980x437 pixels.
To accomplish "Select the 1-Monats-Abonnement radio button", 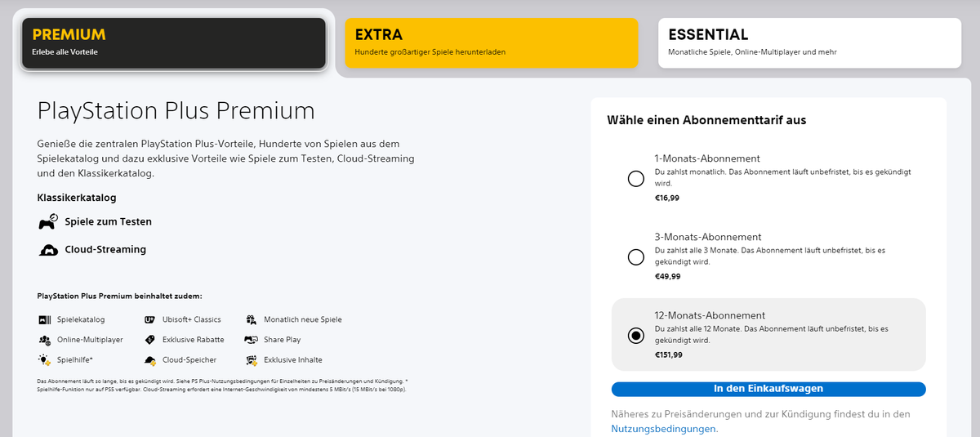I will point(636,179).
